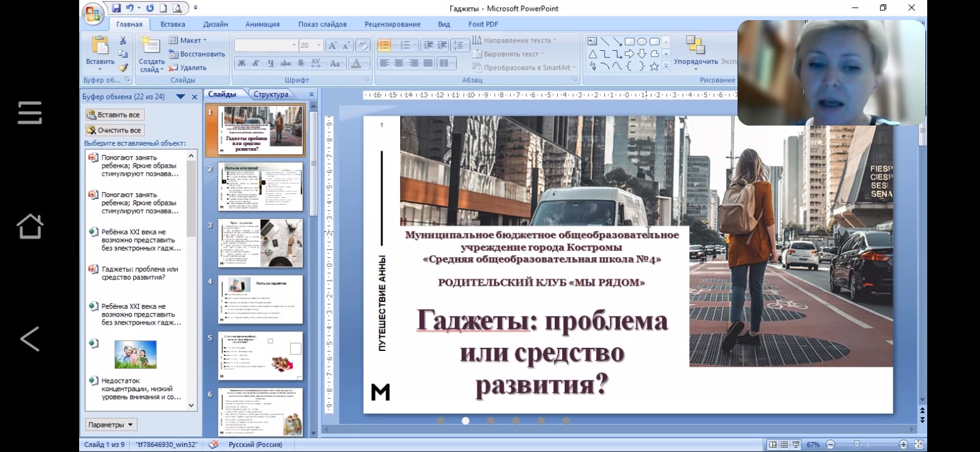Increase font size with the larger A icon
Screen dimensions: 980x452
[332, 45]
